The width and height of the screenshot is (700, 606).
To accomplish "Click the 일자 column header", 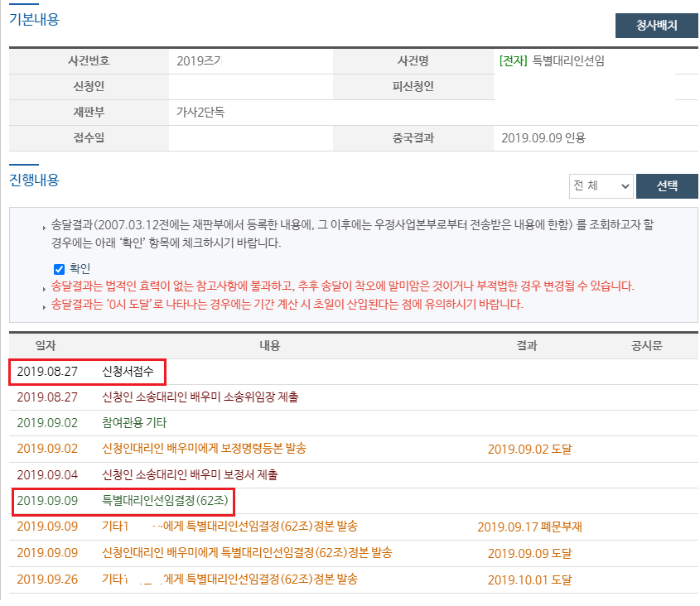I will (46, 345).
